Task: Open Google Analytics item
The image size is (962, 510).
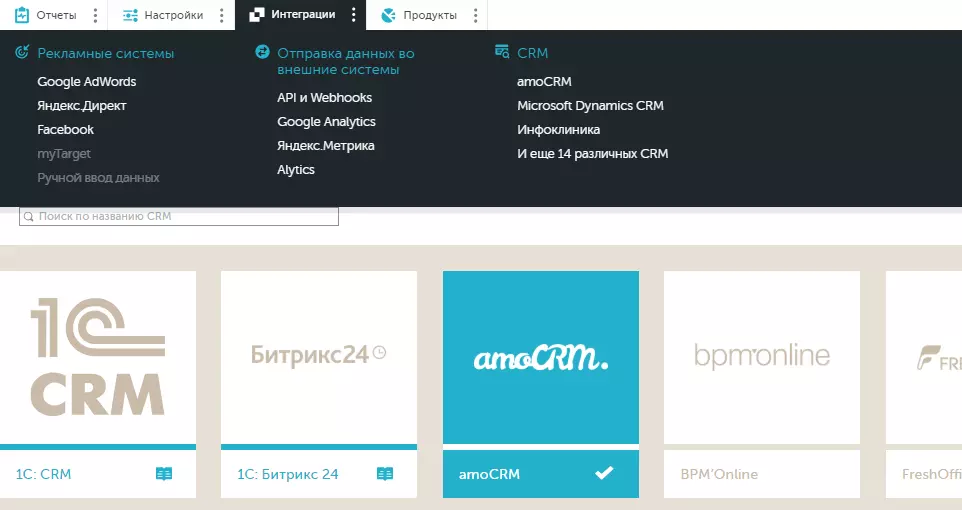Action: tap(326, 122)
